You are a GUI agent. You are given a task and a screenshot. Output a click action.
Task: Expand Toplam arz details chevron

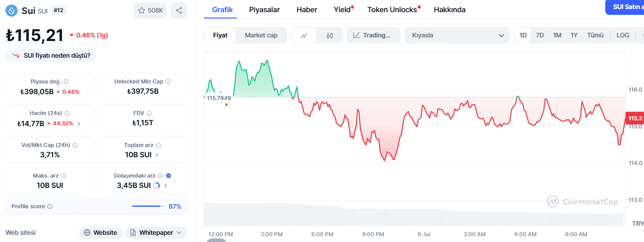click(x=157, y=155)
